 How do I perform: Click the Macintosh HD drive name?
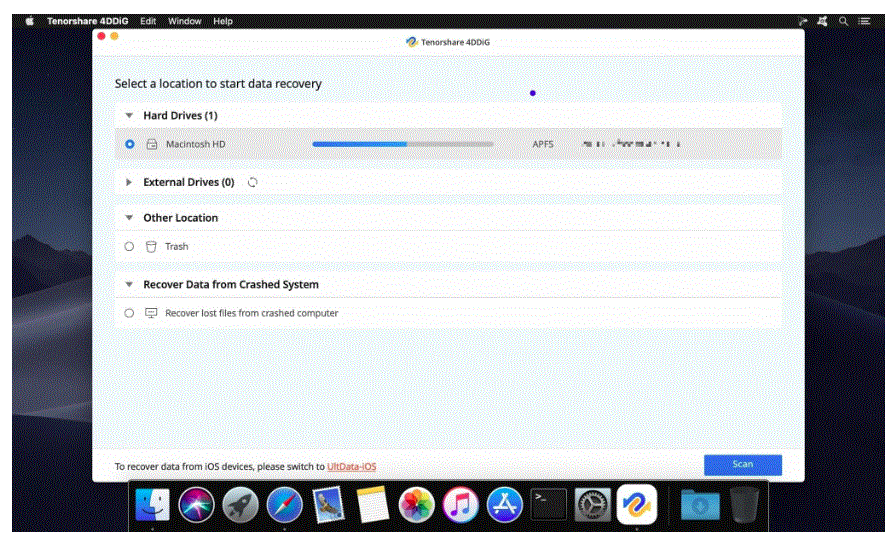(196, 144)
